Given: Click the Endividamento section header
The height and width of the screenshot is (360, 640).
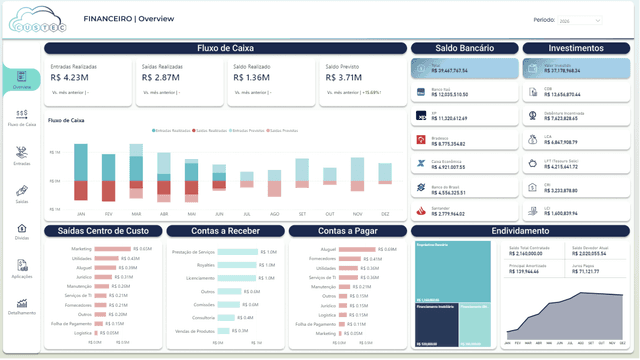Looking at the screenshot, I should click(x=520, y=231).
